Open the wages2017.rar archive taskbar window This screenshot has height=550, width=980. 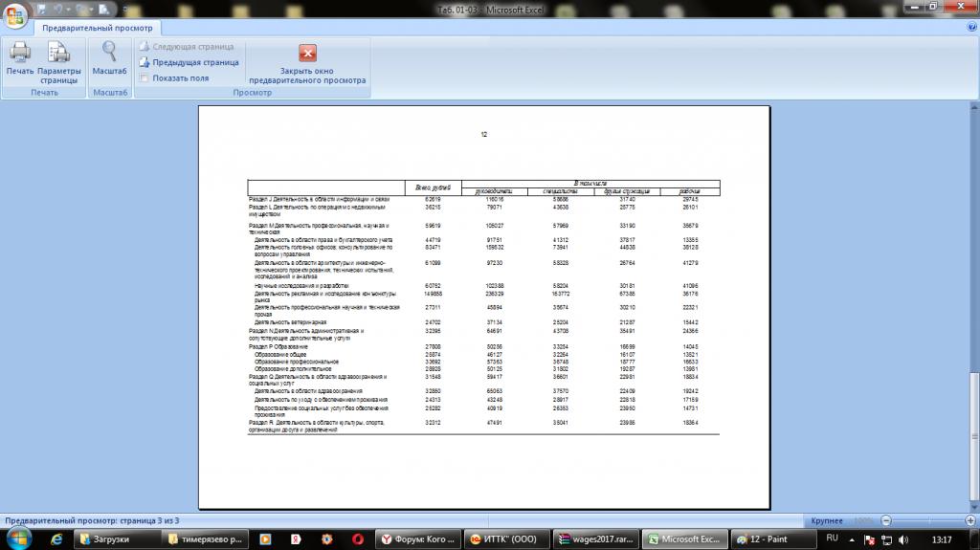[x=599, y=539]
